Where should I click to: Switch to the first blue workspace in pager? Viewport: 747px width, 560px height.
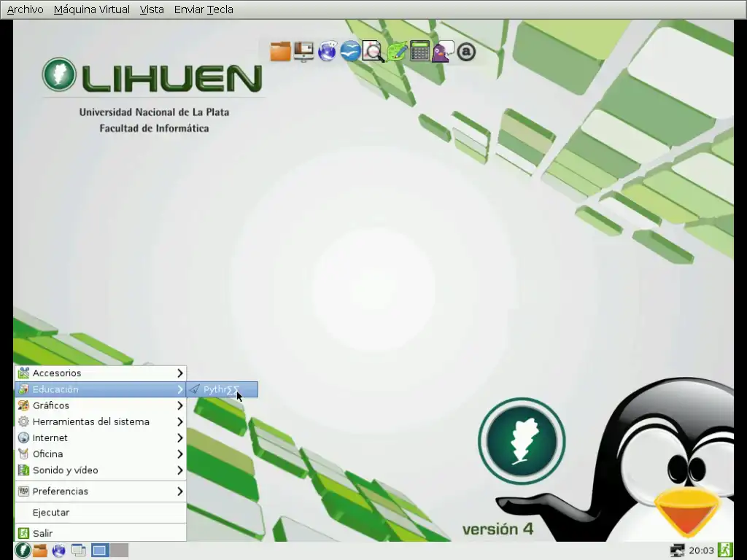click(x=99, y=551)
